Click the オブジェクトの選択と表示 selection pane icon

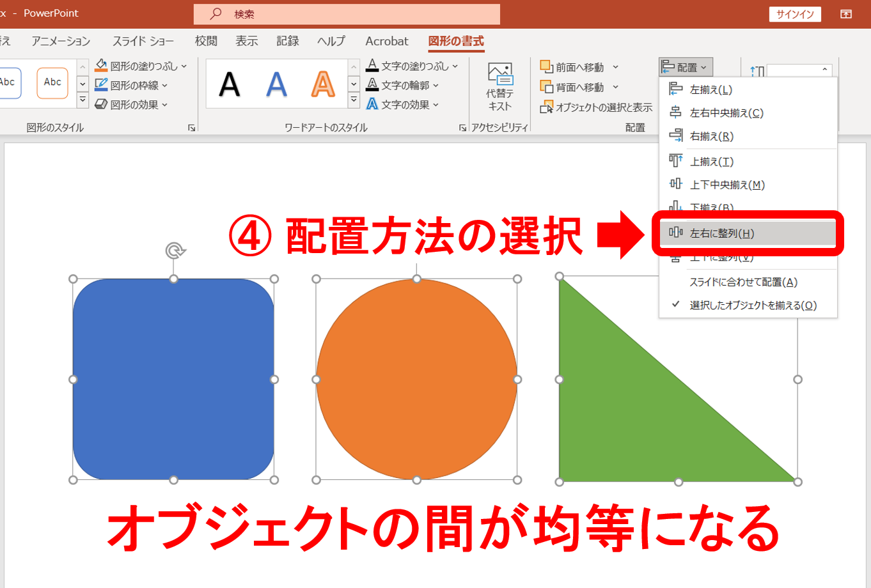tap(546, 107)
